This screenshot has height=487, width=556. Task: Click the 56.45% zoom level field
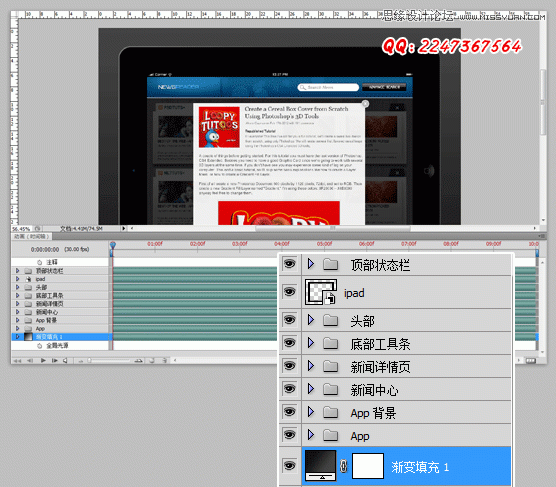point(21,229)
